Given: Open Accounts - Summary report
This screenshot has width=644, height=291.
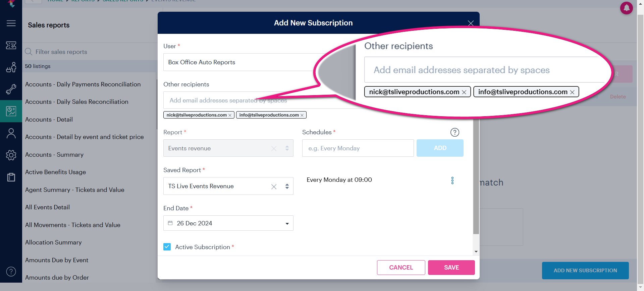Looking at the screenshot, I should tap(54, 155).
